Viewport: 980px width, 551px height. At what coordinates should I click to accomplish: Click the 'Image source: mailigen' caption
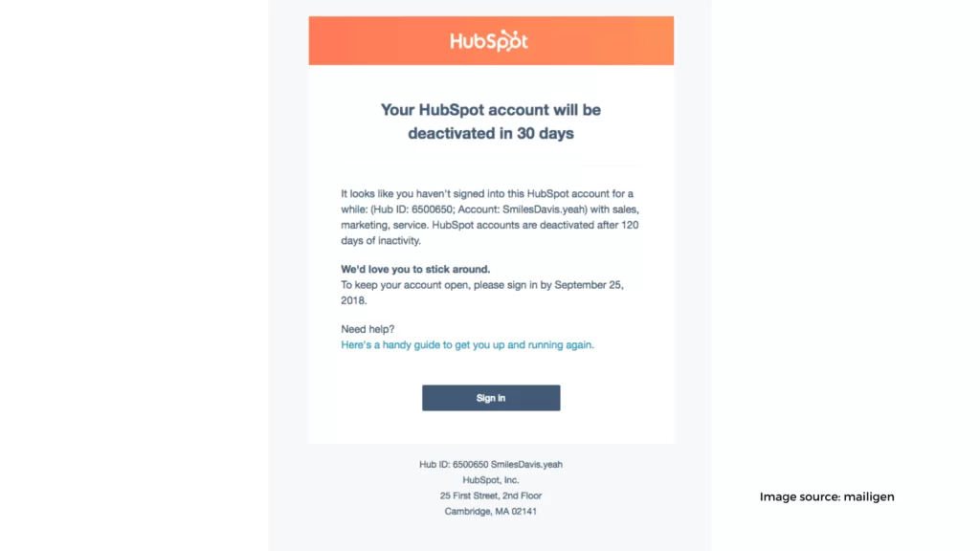[827, 496]
